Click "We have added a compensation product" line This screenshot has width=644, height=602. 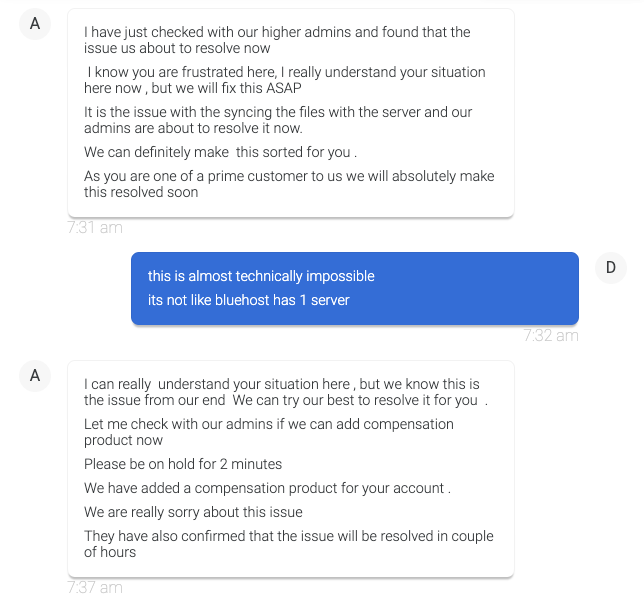tap(267, 488)
